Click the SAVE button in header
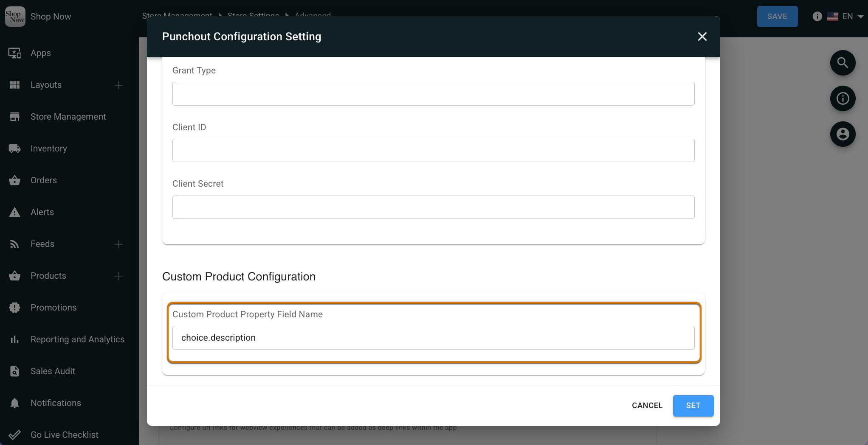868x445 pixels. click(778, 17)
